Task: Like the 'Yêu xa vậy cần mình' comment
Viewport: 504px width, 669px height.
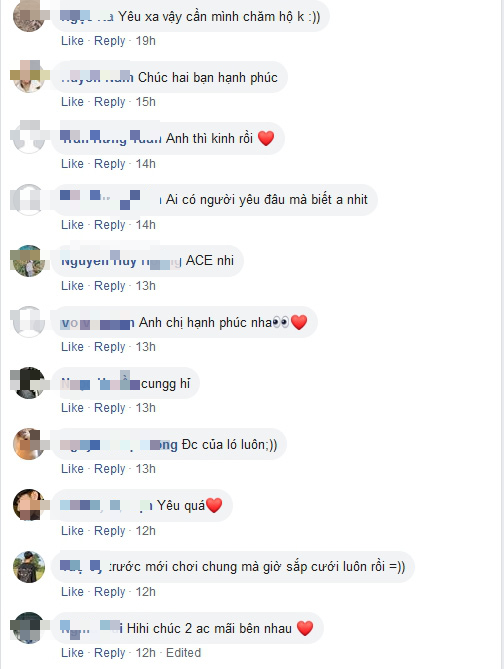Action: pyautogui.click(x=72, y=41)
